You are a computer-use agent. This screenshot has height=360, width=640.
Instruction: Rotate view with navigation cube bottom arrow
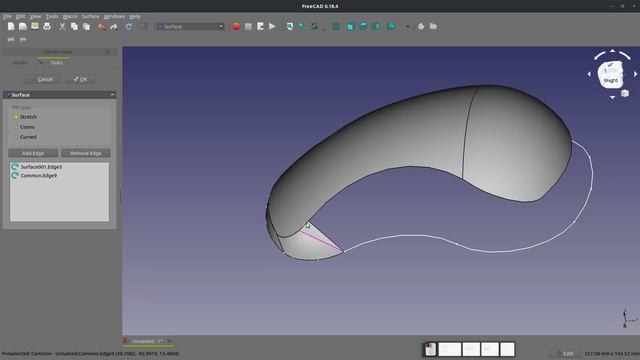612,97
